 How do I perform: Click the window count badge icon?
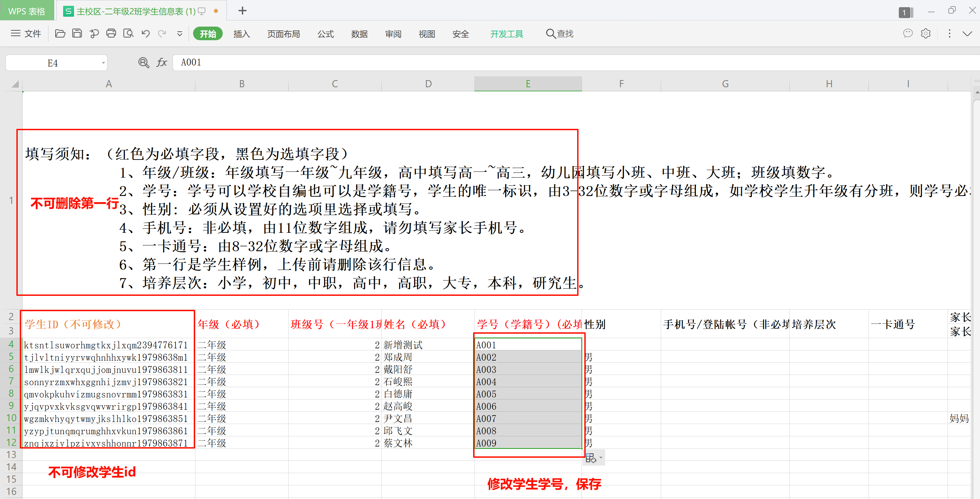point(905,12)
